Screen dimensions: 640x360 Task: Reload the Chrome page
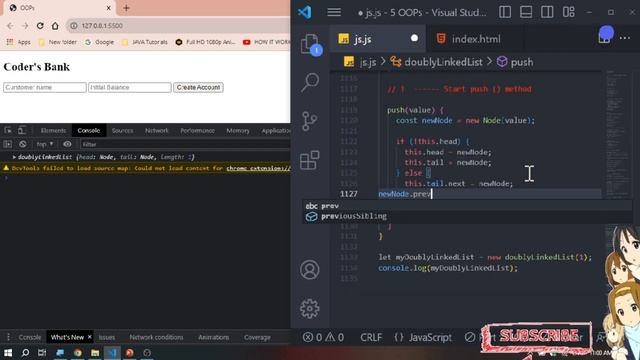[x=40, y=26]
